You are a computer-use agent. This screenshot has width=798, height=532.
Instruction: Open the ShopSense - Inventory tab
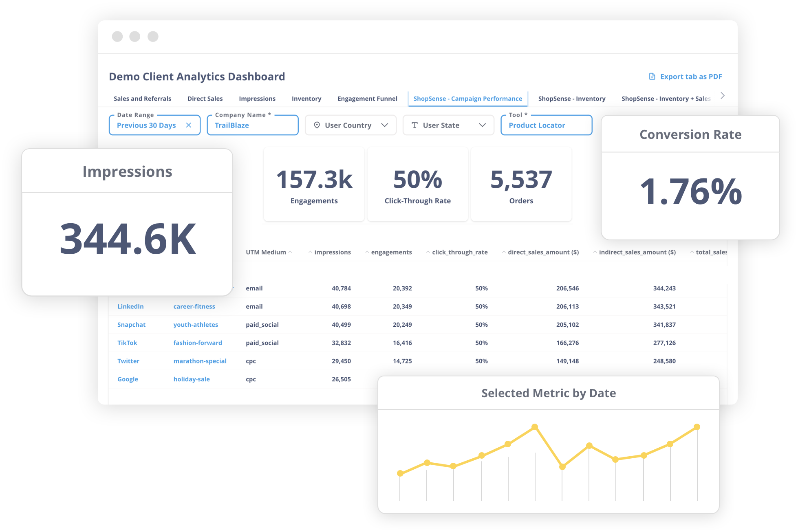[x=572, y=99]
